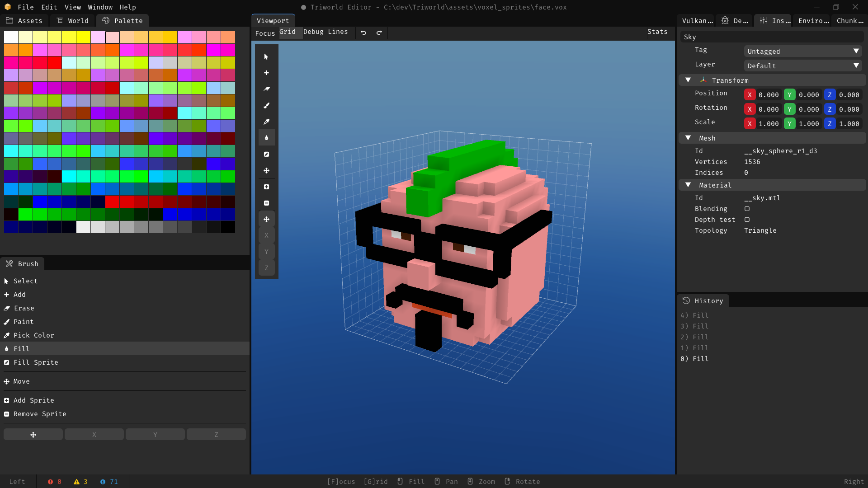Click the Stats button in viewport
868x488 pixels.
pos(657,32)
